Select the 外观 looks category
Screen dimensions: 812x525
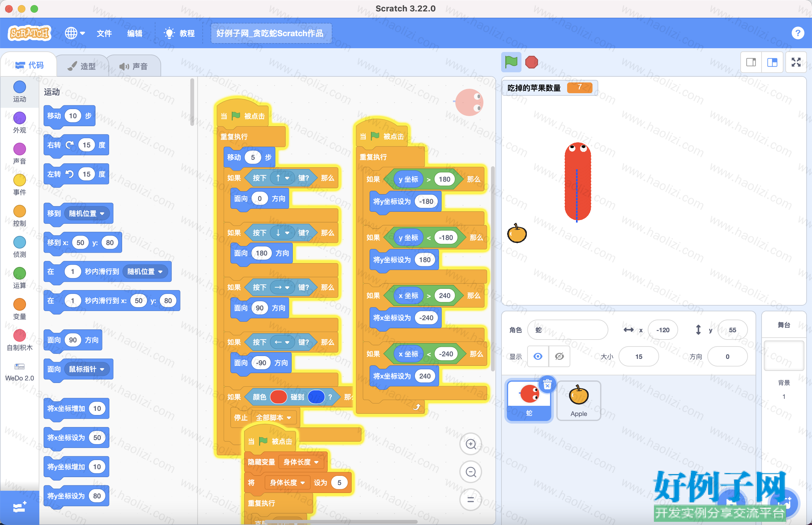point(19,123)
